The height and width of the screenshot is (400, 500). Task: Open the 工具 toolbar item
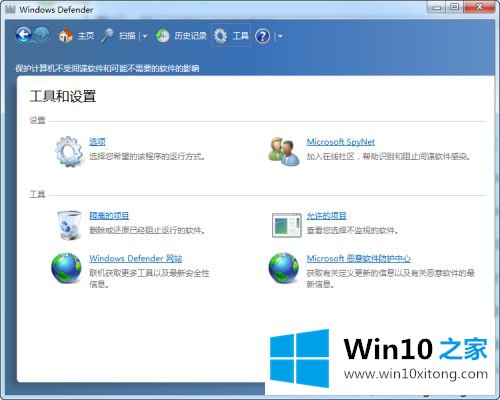tap(240, 36)
